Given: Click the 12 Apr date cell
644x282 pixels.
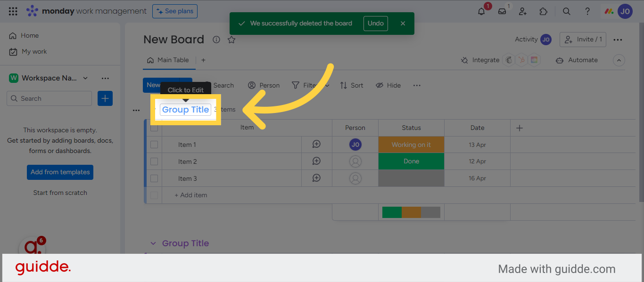Looking at the screenshot, I should tap(477, 161).
